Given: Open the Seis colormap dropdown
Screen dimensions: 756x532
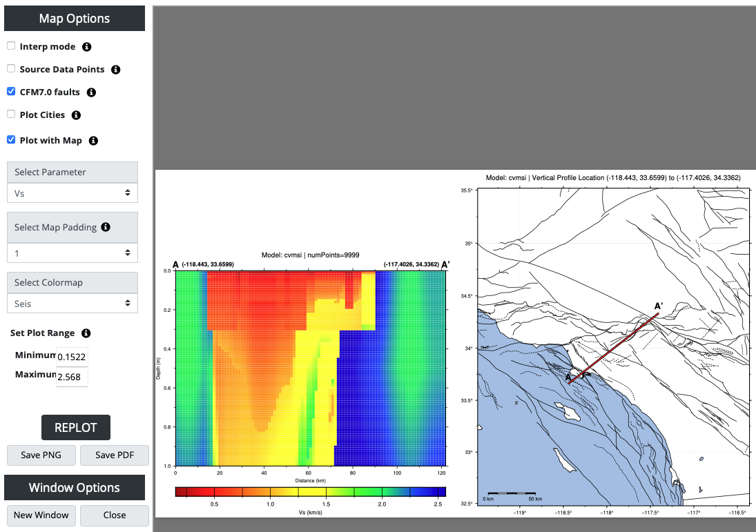Looking at the screenshot, I should [72, 303].
